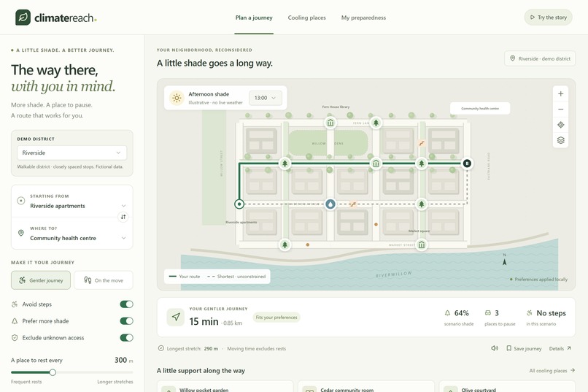Select Gentler journey mode
Image resolution: width=588 pixels, height=392 pixels.
(x=41, y=280)
